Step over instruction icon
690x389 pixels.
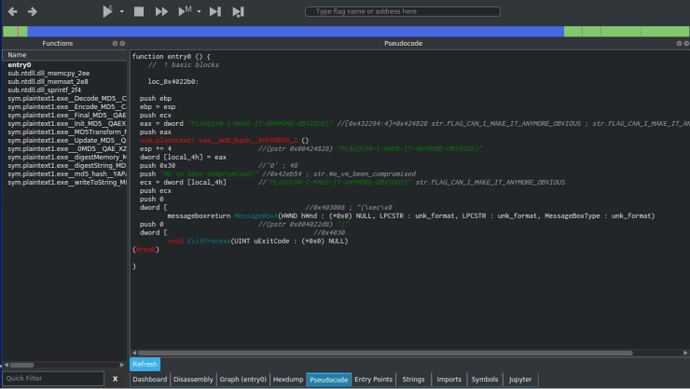[238, 11]
